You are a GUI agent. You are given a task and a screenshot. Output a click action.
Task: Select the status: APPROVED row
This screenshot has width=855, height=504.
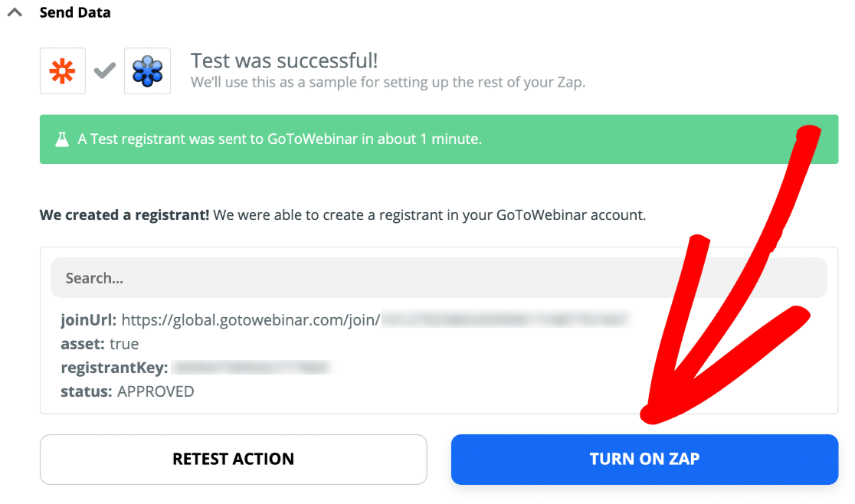(x=127, y=391)
